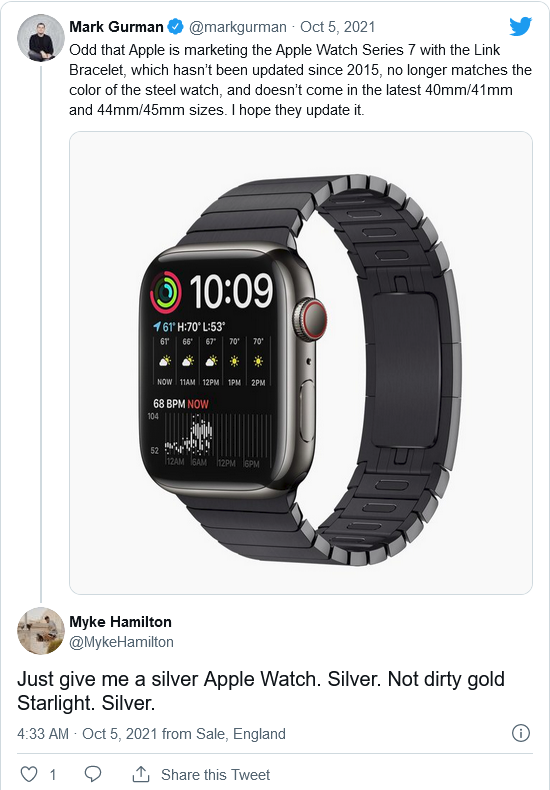Click the quoted tweet text about Link Bracelet
This screenshot has width=550, height=790.
tap(300, 80)
